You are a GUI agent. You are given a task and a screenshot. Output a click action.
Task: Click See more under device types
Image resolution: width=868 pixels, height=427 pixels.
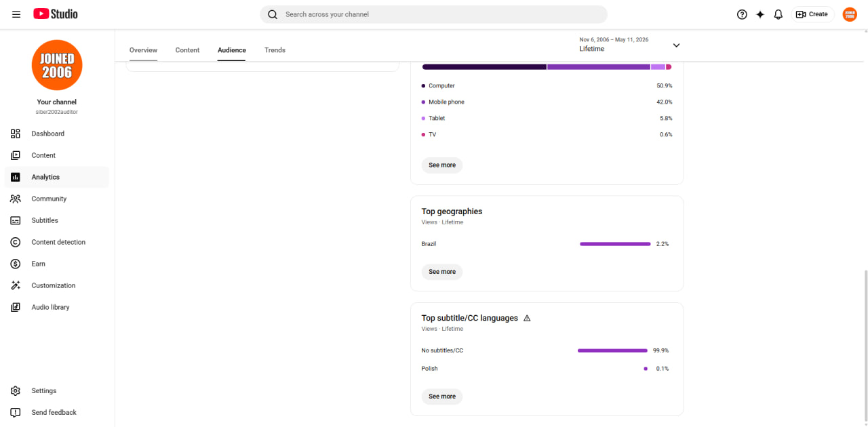click(x=442, y=165)
